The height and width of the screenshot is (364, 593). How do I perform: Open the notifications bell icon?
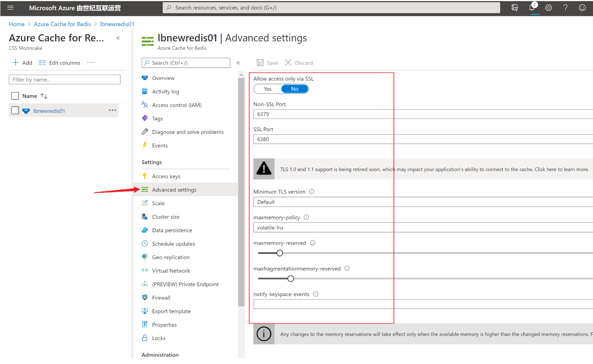[532, 8]
